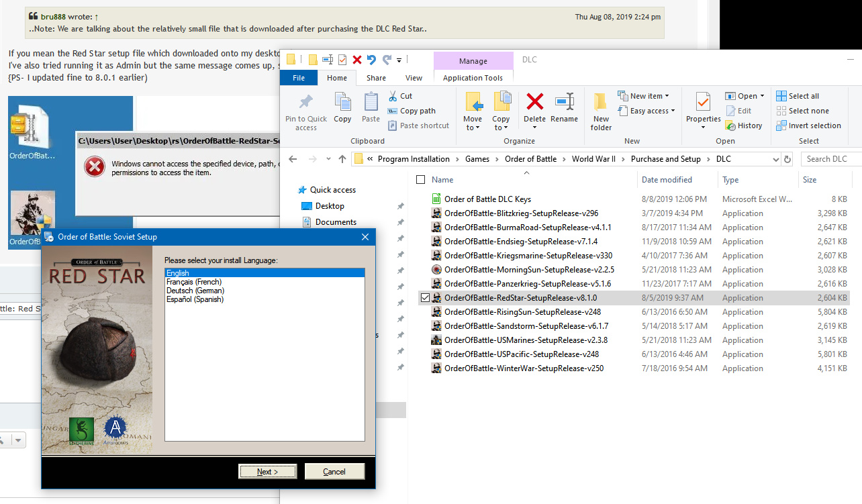The image size is (862, 504).
Task: Click the Search DLC input field
Action: click(831, 159)
